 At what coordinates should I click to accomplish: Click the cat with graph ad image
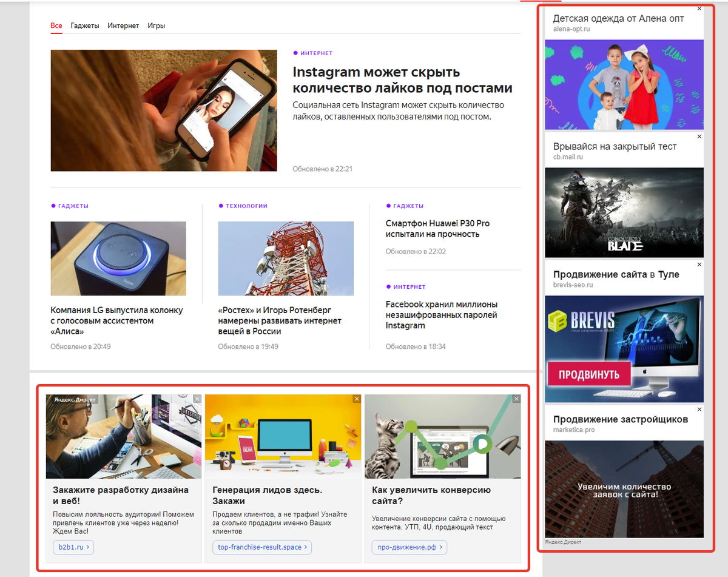click(442, 436)
